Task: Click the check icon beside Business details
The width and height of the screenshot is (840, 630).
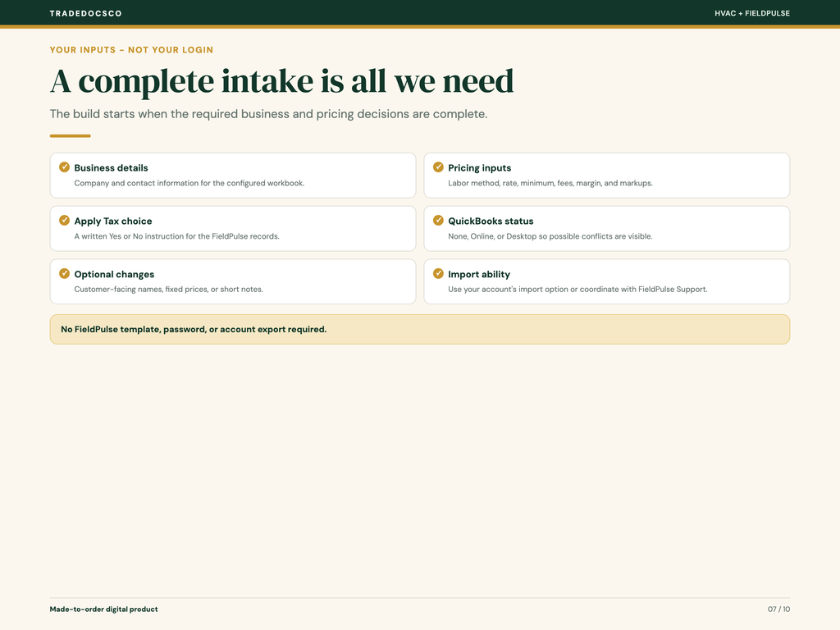Action: (x=64, y=167)
